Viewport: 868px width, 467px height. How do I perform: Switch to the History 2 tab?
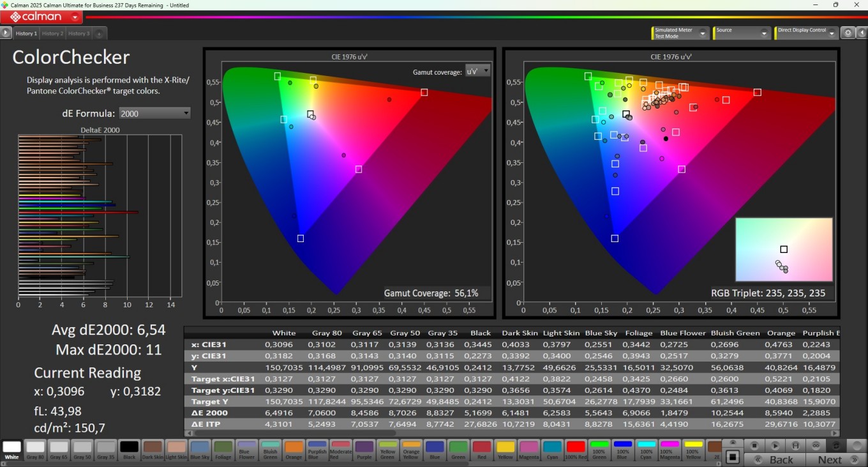click(52, 33)
